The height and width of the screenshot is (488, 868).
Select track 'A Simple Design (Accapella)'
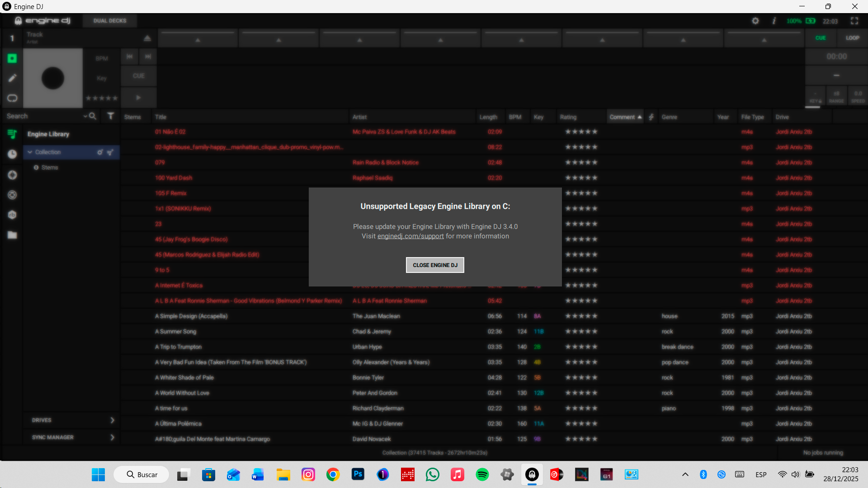click(191, 316)
